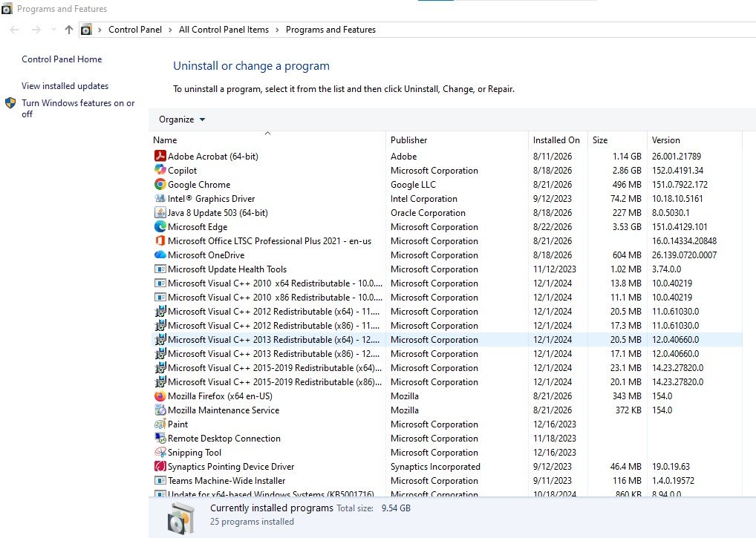Sort by the Size column header
The height and width of the screenshot is (538, 756).
click(x=616, y=140)
